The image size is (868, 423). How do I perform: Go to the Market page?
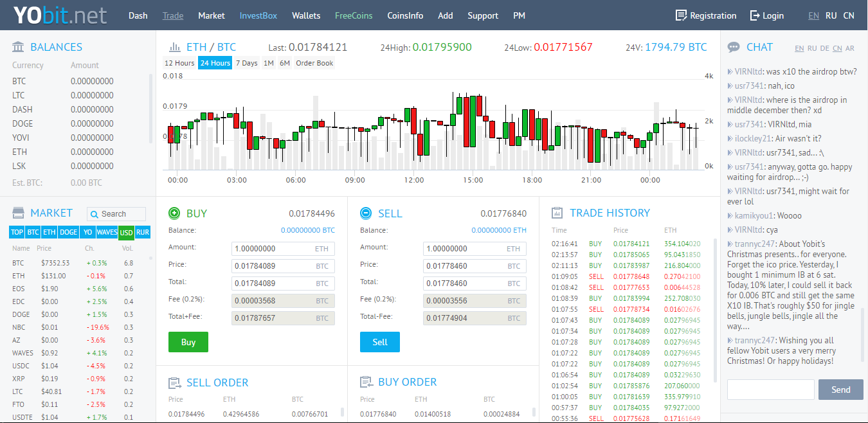coord(212,15)
